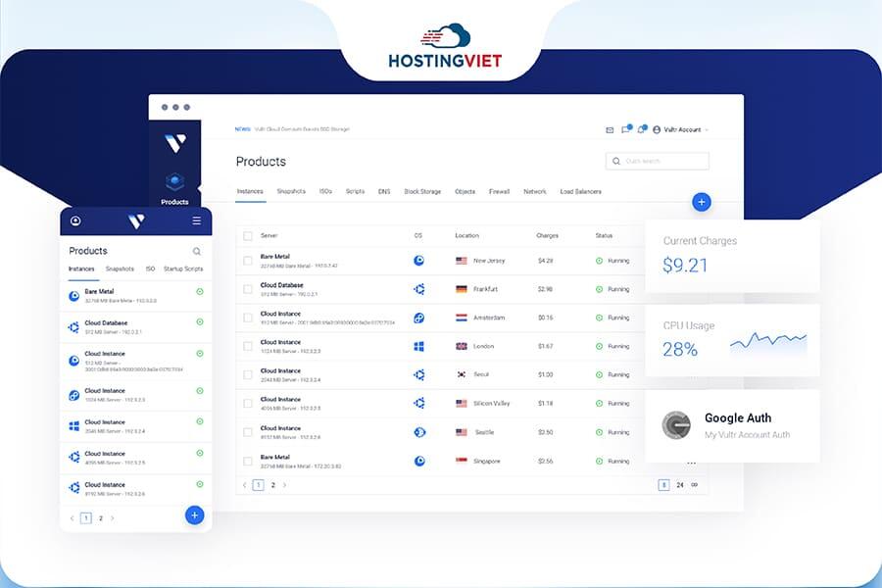Check the London Cloud Instance row checkbox
Screen dimensions: 882x588
tap(248, 347)
